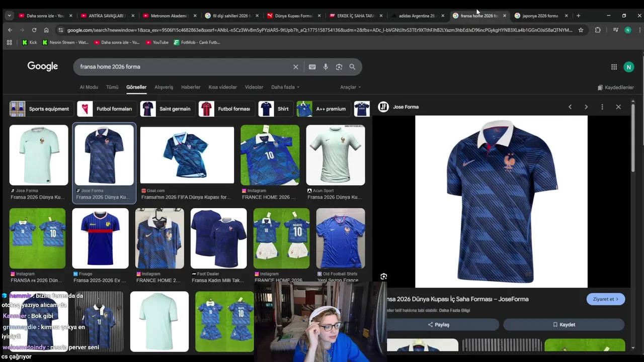Clear the search box with X icon
The height and width of the screenshot is (362, 644).
pos(296,67)
